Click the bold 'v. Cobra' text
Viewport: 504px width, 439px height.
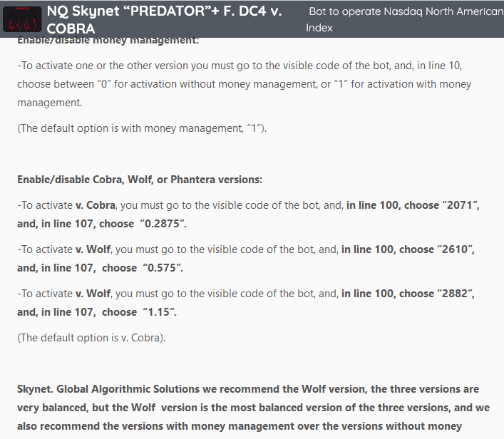(x=96, y=205)
